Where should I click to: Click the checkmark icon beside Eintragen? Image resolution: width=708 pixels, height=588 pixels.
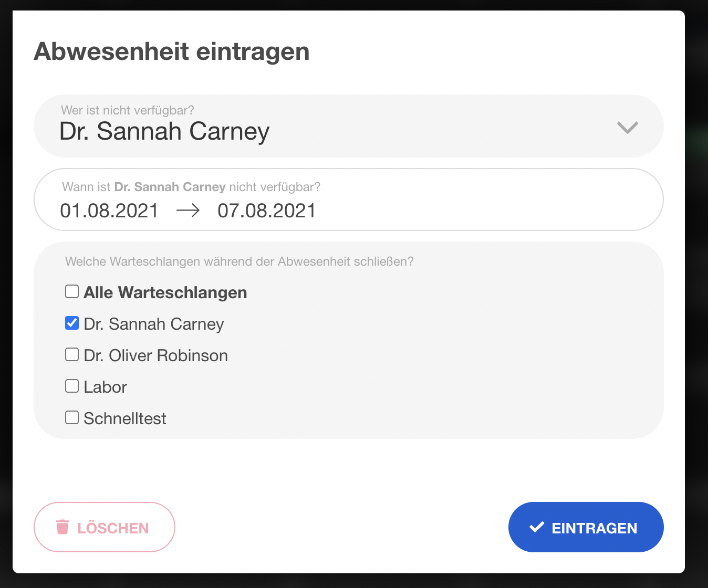537,527
